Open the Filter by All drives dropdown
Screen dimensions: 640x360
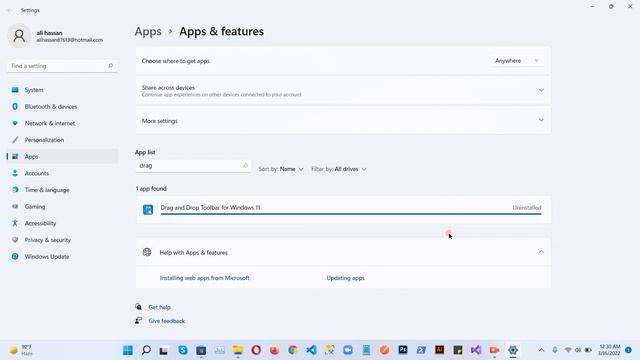coord(339,169)
